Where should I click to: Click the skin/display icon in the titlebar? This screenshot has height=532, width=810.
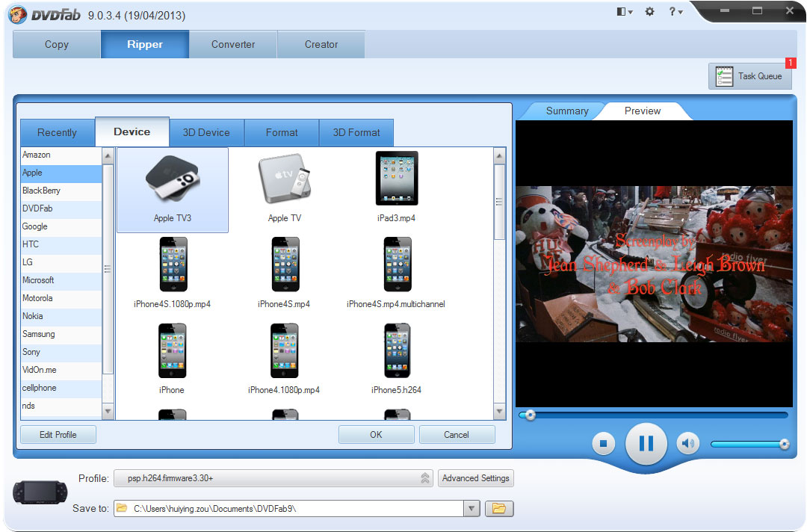pos(620,12)
